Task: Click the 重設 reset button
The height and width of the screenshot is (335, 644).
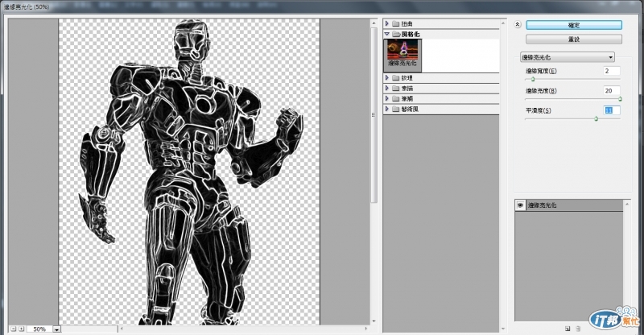Action: point(574,39)
